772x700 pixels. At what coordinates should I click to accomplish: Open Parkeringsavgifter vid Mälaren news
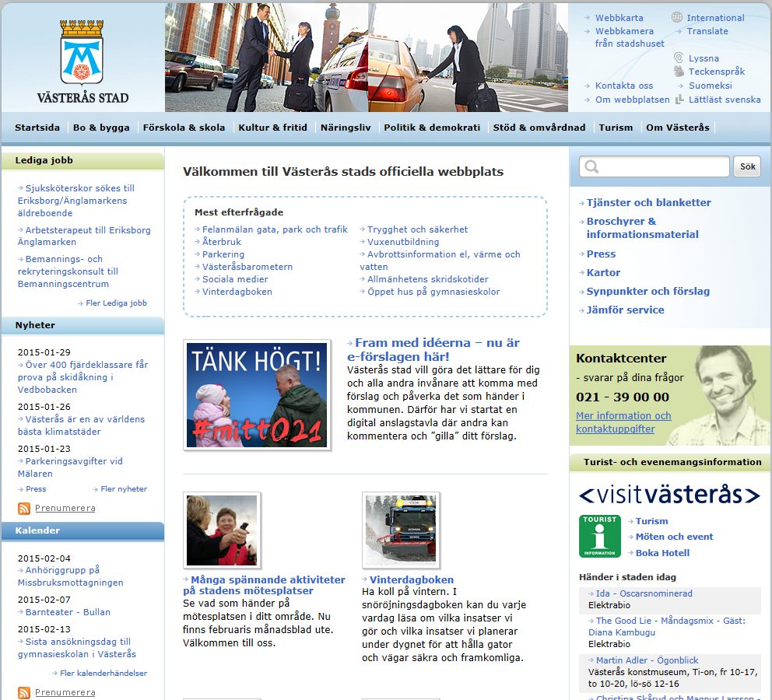[x=70, y=467]
